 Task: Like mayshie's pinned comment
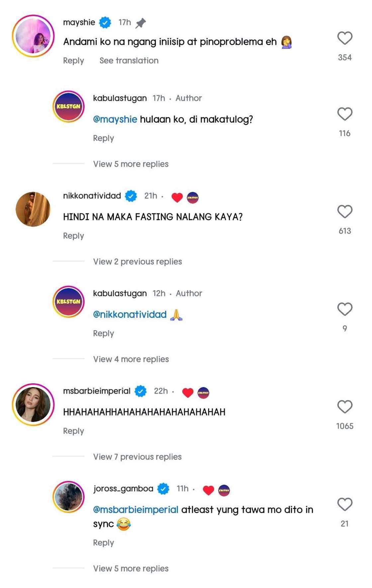click(x=344, y=38)
